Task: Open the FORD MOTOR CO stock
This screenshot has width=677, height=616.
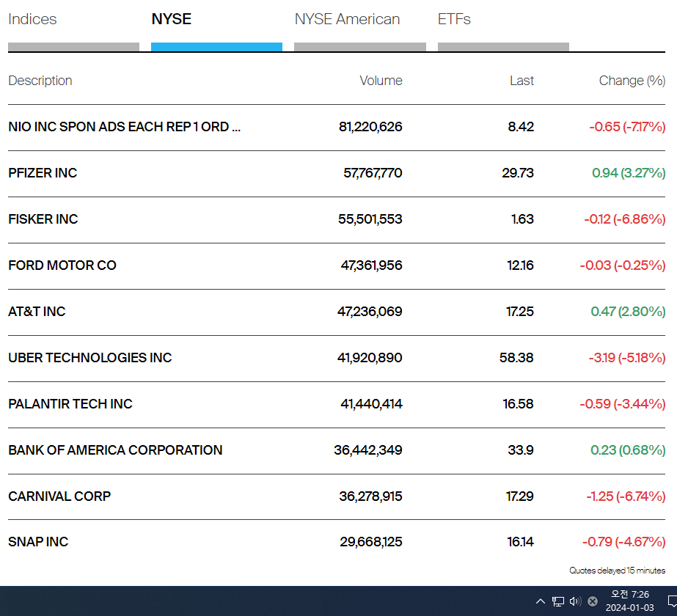Action: (62, 265)
